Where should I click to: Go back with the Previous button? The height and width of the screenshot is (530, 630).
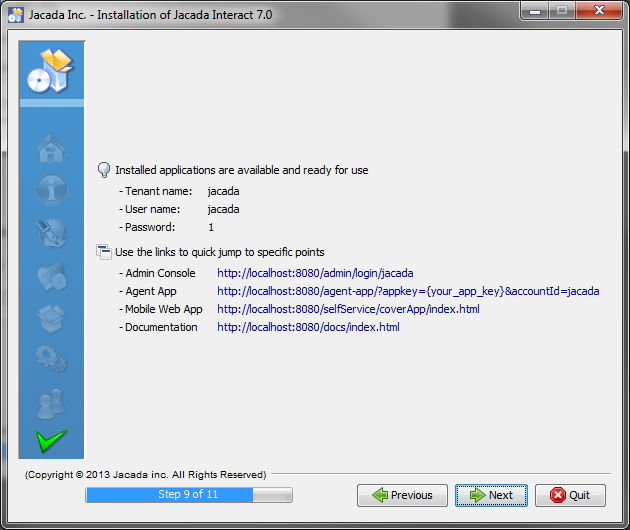[x=402, y=495]
